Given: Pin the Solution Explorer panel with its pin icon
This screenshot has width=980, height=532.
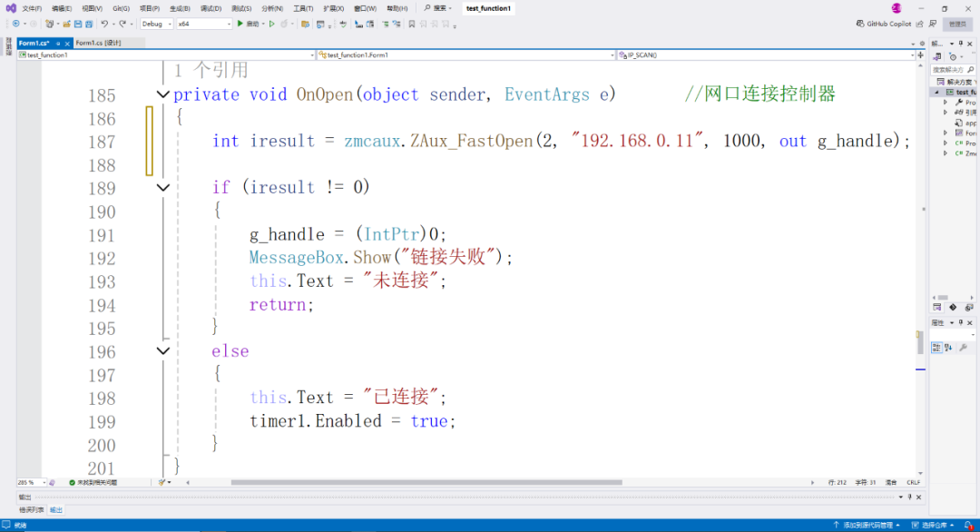Looking at the screenshot, I should (960, 44).
